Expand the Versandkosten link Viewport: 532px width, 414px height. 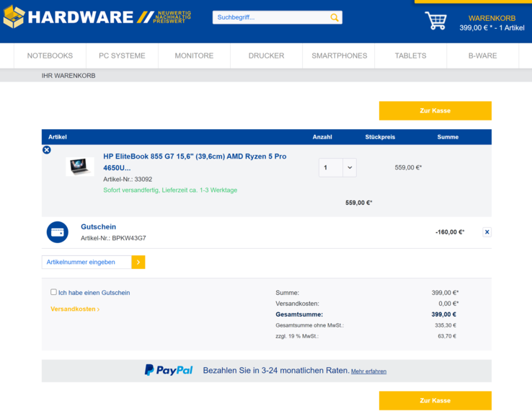(75, 309)
